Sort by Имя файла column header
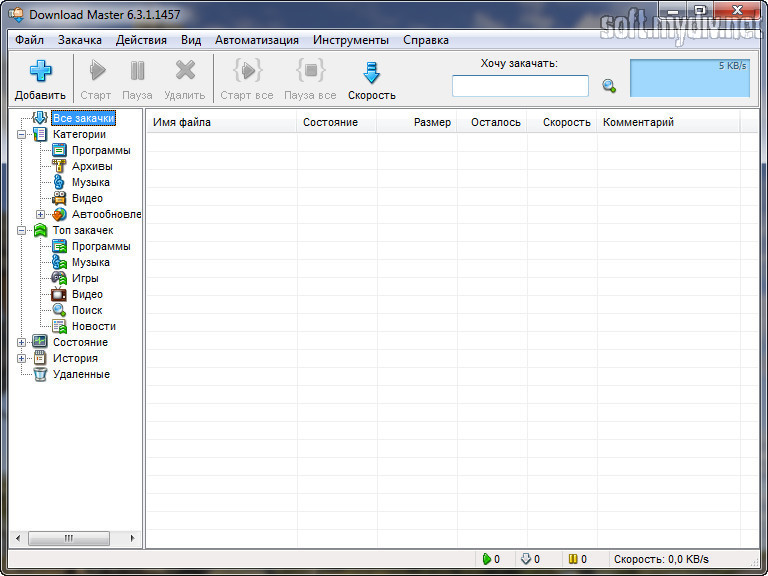The image size is (768, 576). click(222, 122)
